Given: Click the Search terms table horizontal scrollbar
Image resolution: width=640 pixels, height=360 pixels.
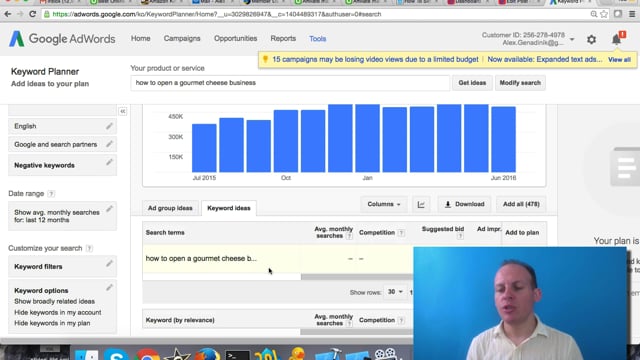Looking at the screenshot, I should coord(357,277).
